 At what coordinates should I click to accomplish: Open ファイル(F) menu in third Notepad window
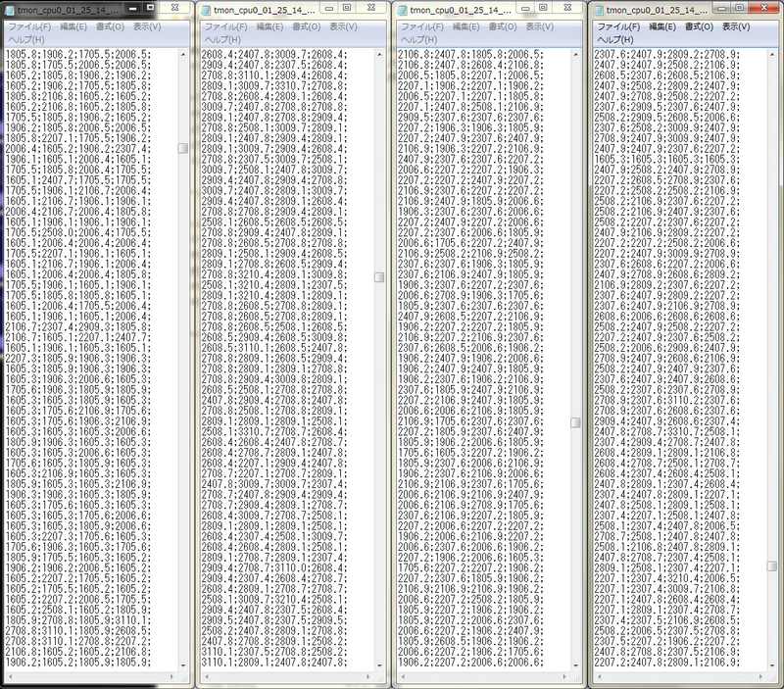click(x=422, y=26)
